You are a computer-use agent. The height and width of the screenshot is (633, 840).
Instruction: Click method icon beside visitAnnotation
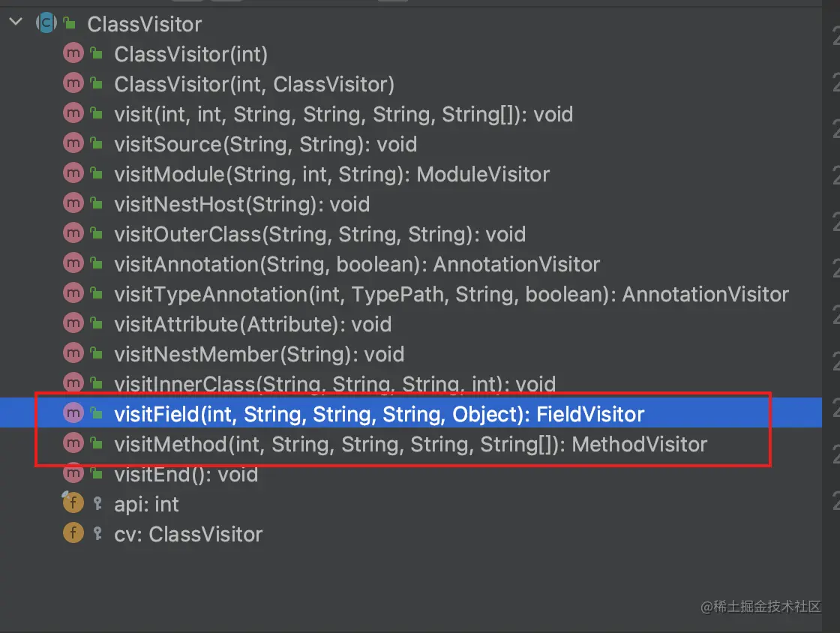point(73,263)
